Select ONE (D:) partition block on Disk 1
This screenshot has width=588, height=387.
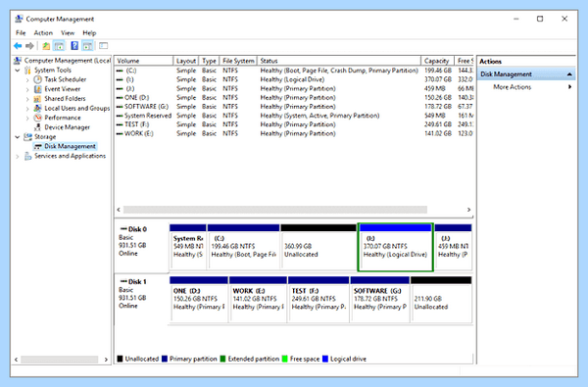(x=199, y=299)
